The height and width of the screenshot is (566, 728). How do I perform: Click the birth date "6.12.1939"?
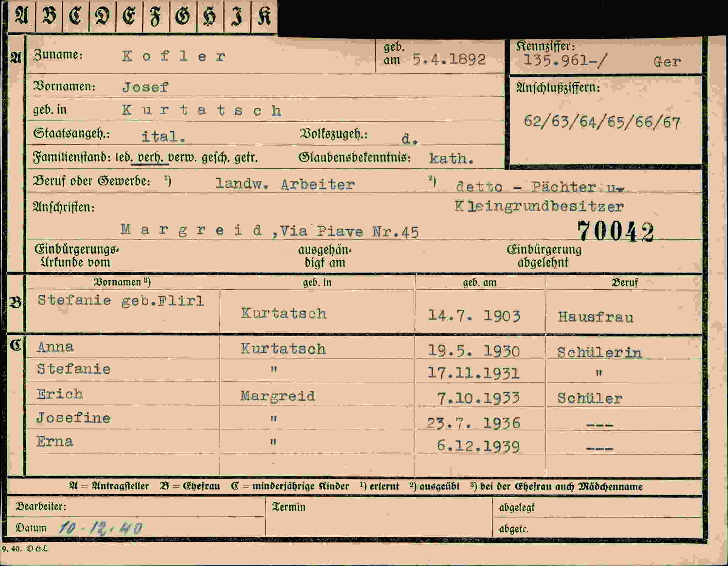pos(478,446)
